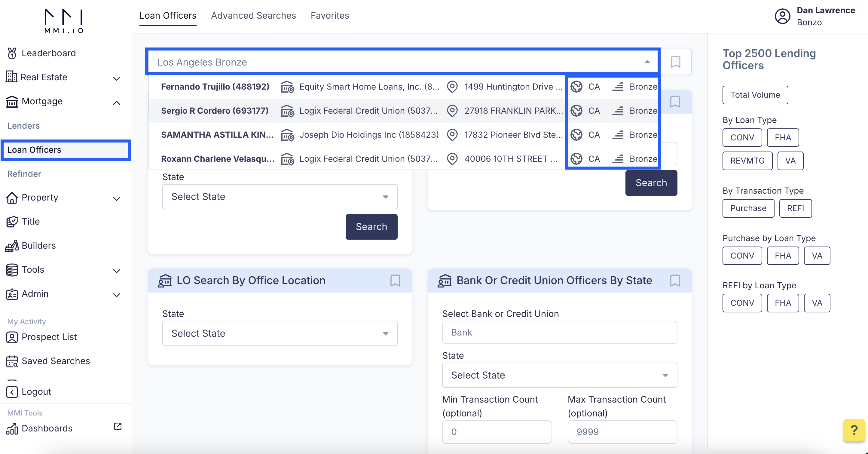
Task: Expand the Property menu chevron
Action: [x=117, y=199]
